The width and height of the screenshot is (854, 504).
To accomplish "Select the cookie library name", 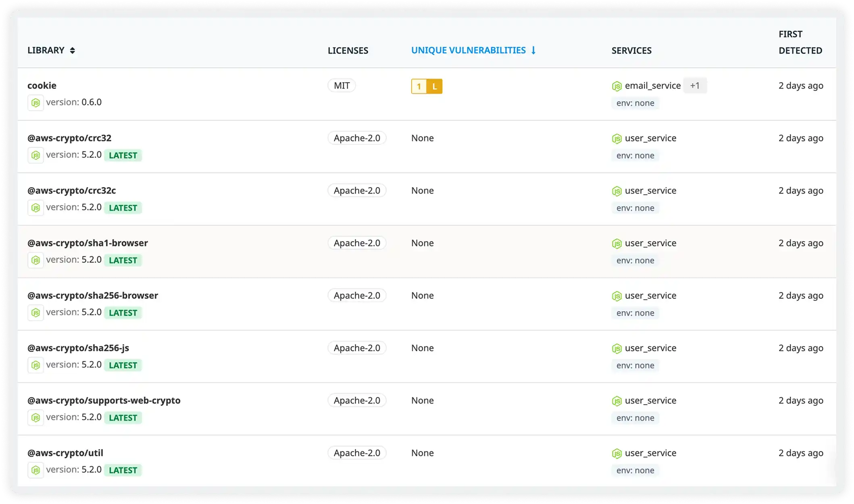I will point(42,85).
